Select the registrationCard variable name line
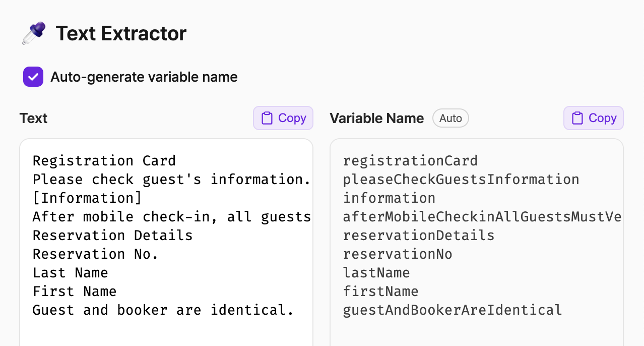This screenshot has width=644, height=346. (410, 161)
